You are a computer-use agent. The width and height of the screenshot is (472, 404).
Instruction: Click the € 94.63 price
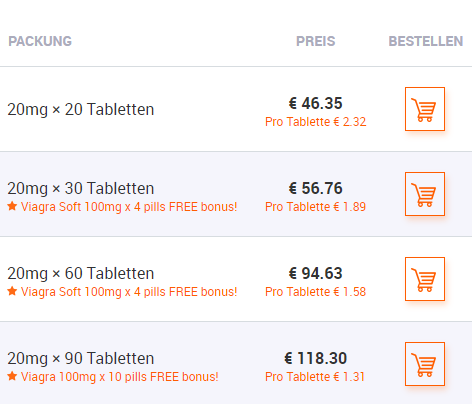pos(315,273)
